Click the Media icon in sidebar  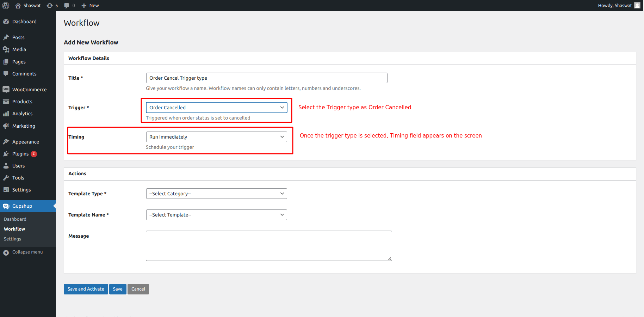pyautogui.click(x=6, y=49)
